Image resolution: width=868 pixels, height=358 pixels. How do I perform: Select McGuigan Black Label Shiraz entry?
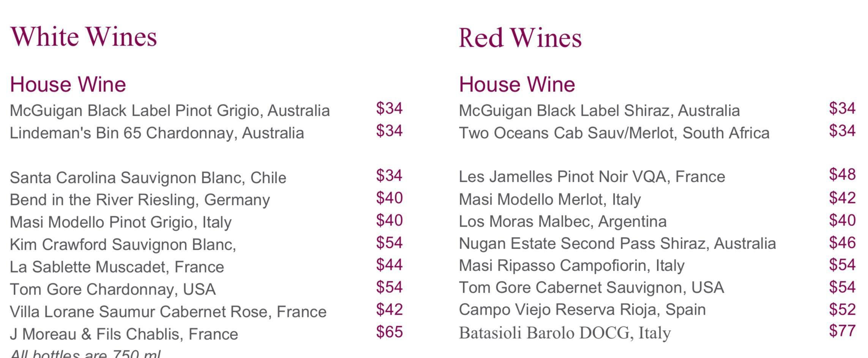pyautogui.click(x=599, y=111)
